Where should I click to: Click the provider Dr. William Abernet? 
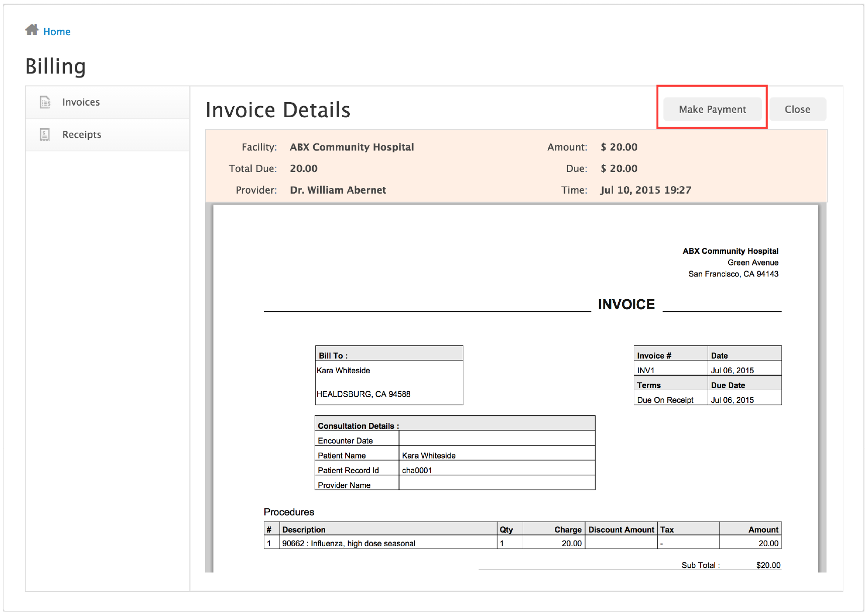click(338, 190)
